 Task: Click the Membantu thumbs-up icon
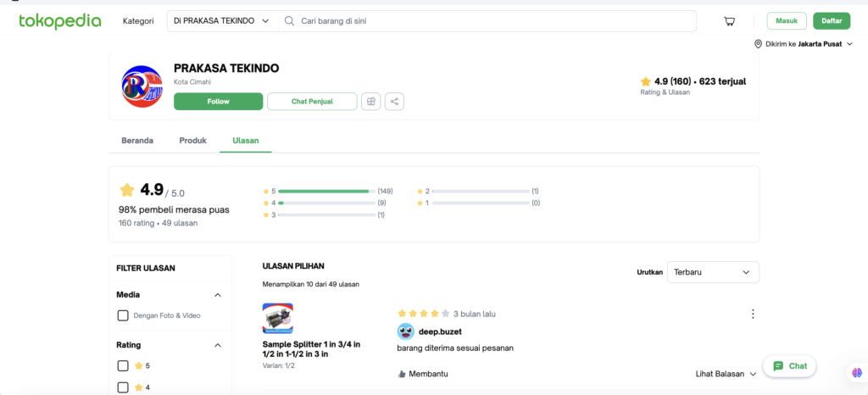[x=401, y=374]
